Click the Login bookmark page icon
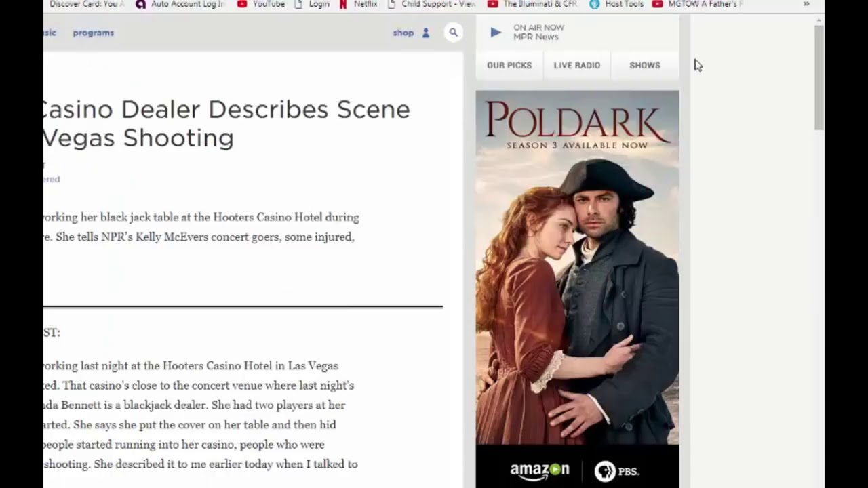This screenshot has width=868, height=488. 300,4
